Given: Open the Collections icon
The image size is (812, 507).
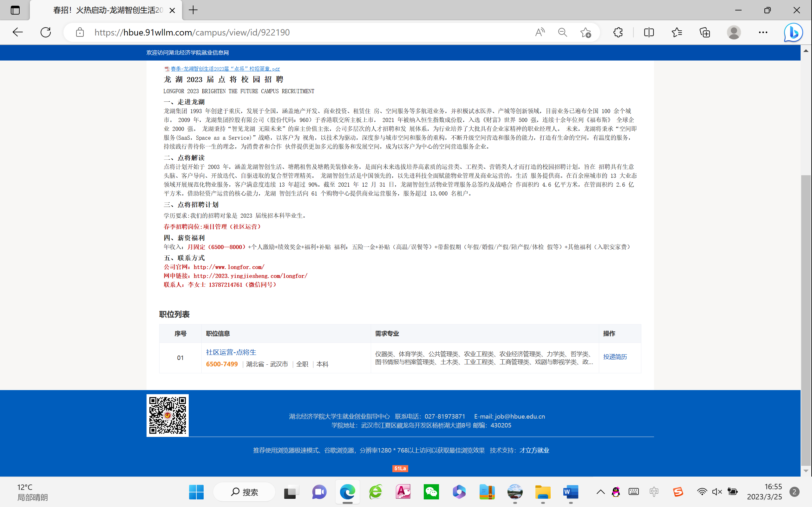Looking at the screenshot, I should tap(704, 32).
